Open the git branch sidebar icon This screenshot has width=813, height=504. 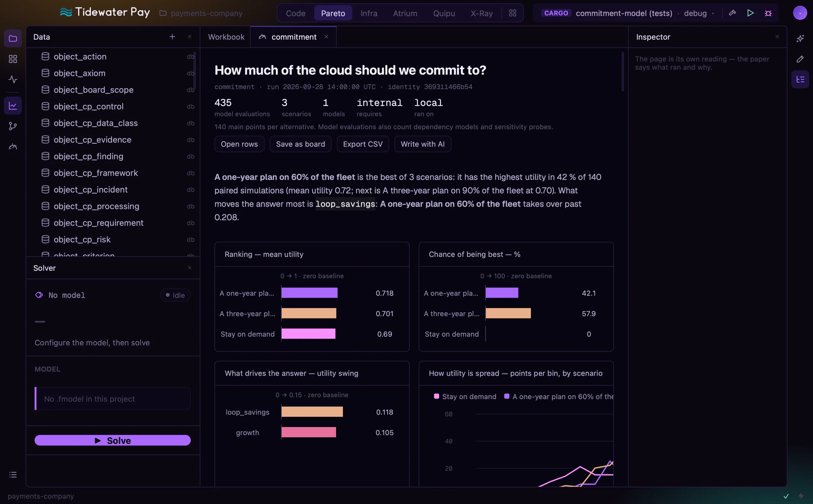13,126
